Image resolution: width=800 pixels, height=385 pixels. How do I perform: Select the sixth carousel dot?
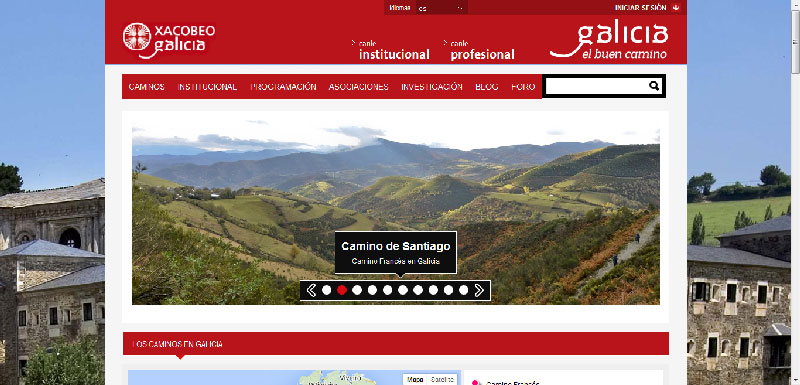tap(403, 290)
